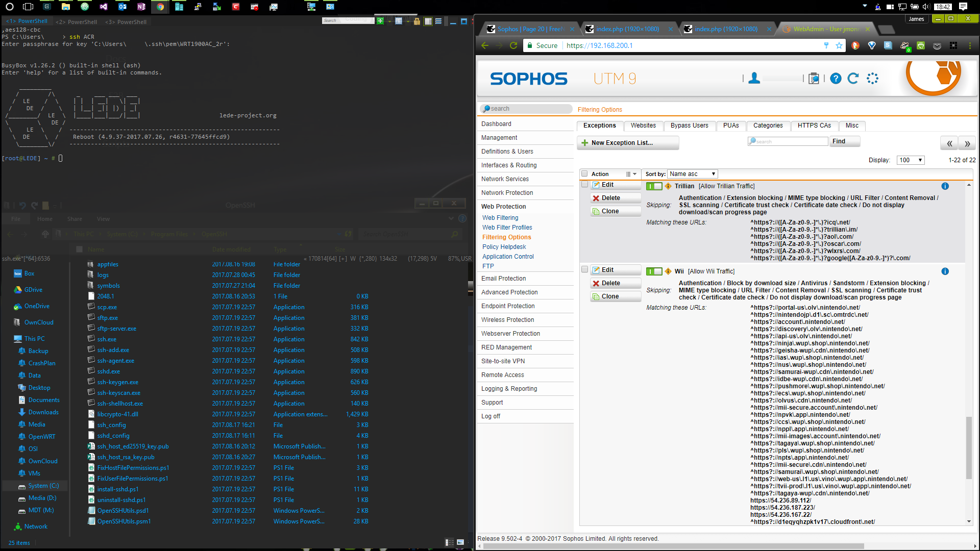Viewport: 980px width, 551px height.
Task: Delete the Wii exception
Action: (x=616, y=283)
